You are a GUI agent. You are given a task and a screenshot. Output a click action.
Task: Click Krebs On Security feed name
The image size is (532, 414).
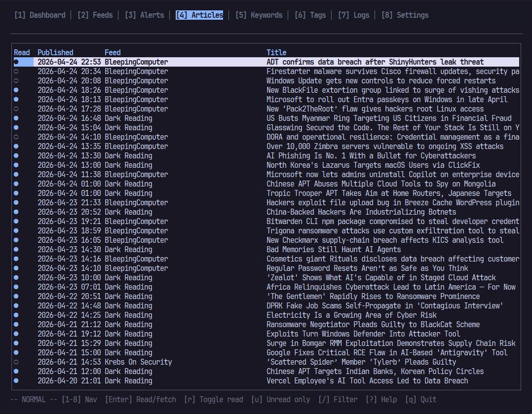click(138, 362)
